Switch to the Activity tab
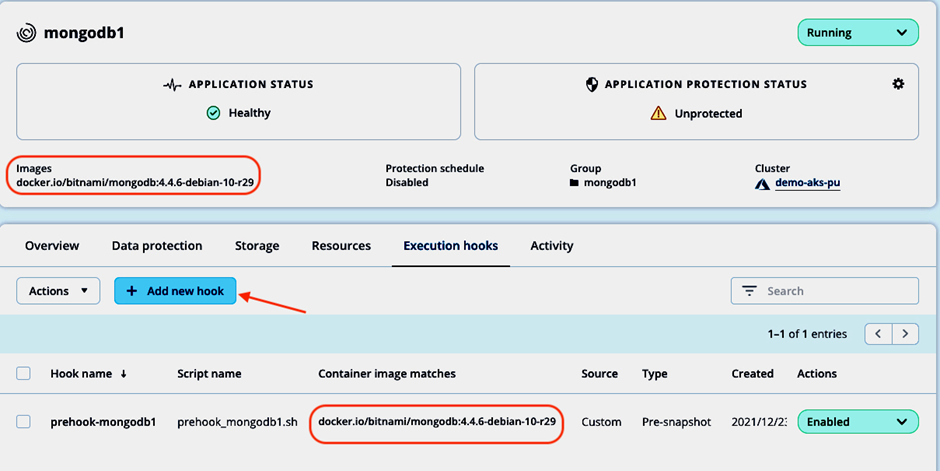 point(552,246)
